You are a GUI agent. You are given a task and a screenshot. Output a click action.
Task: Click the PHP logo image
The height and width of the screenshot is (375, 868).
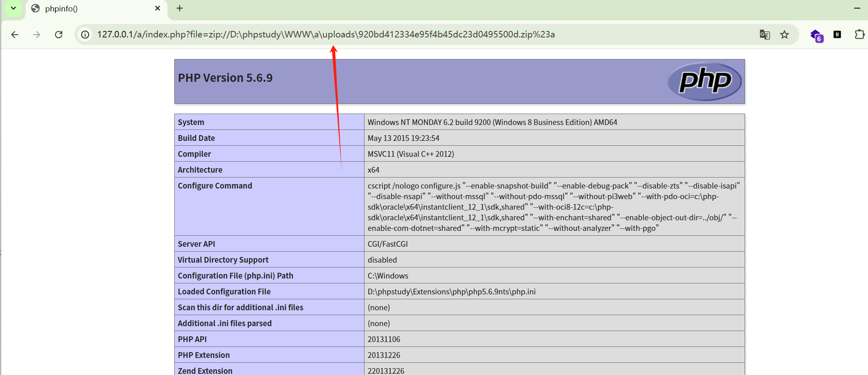click(705, 81)
